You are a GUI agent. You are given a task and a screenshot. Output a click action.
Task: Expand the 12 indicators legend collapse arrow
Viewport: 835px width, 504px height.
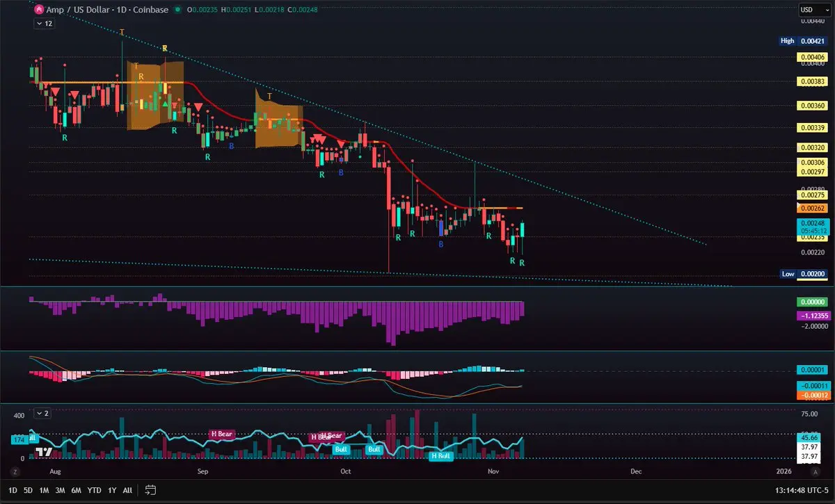point(43,24)
